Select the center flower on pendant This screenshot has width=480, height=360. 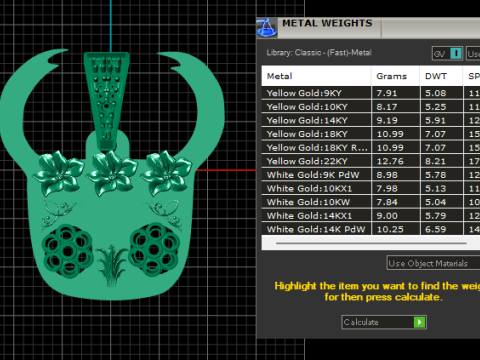coord(112,173)
